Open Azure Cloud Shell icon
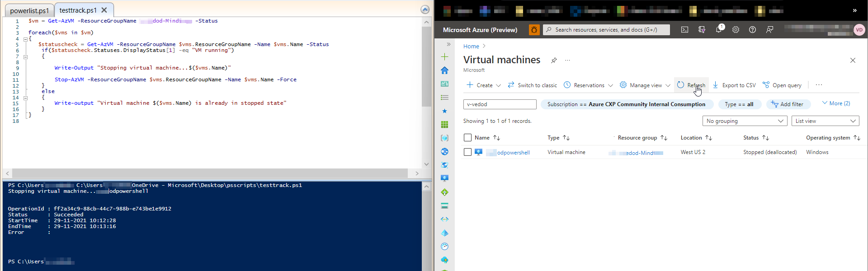Screen dimensions: 868x271 pos(684,30)
